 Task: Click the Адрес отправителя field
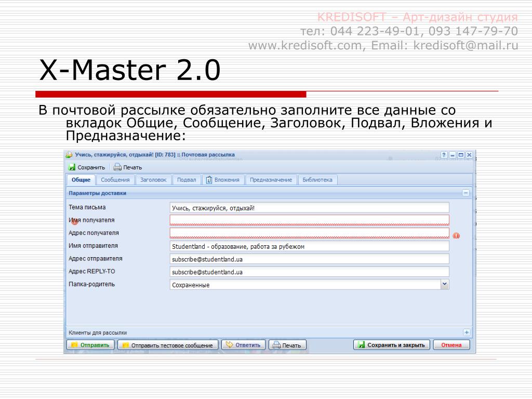309,259
